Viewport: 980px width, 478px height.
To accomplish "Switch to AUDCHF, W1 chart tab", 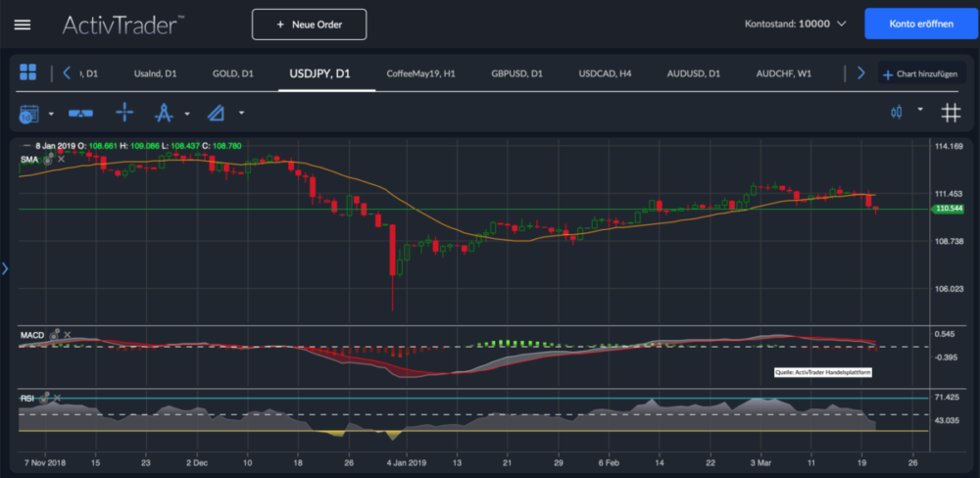I will pos(784,73).
